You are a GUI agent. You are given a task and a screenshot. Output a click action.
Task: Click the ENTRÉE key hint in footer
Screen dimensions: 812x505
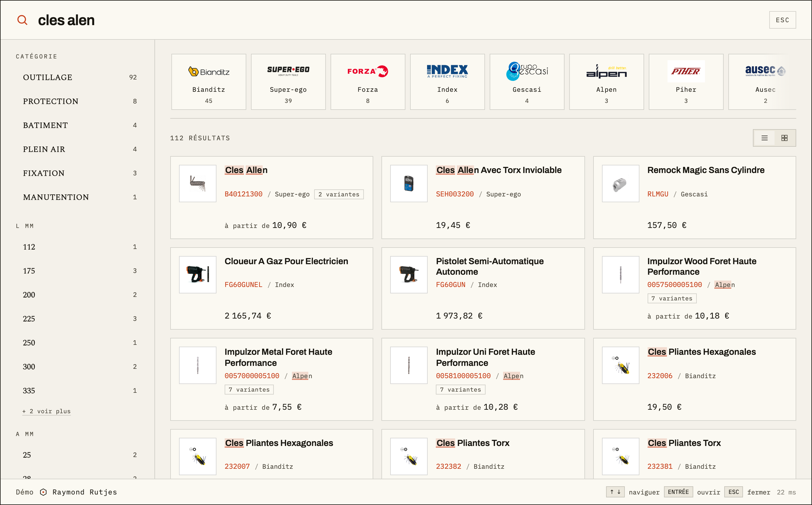click(678, 492)
